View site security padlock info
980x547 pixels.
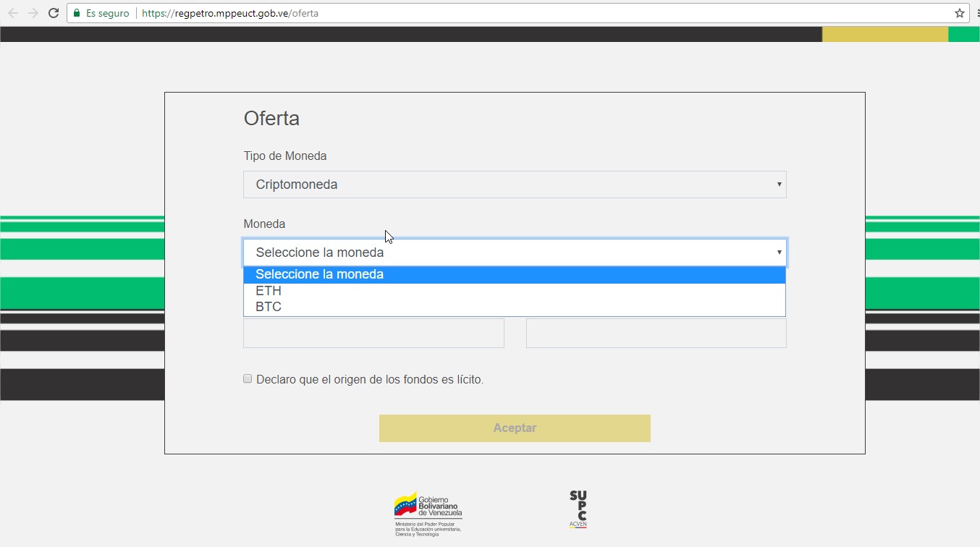(77, 13)
